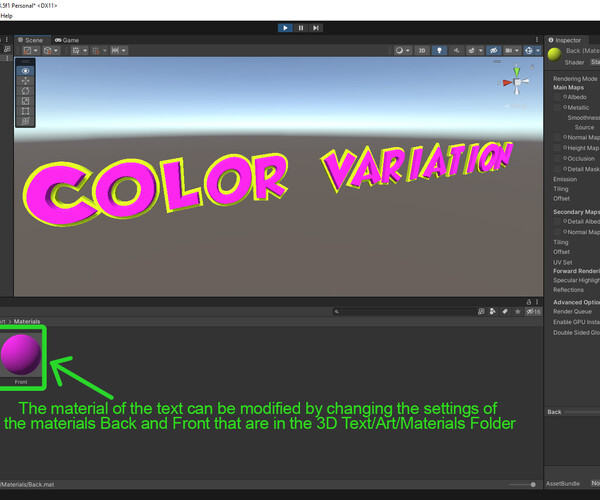
Task: Open Scene view three-dot options menu
Action: (537, 40)
